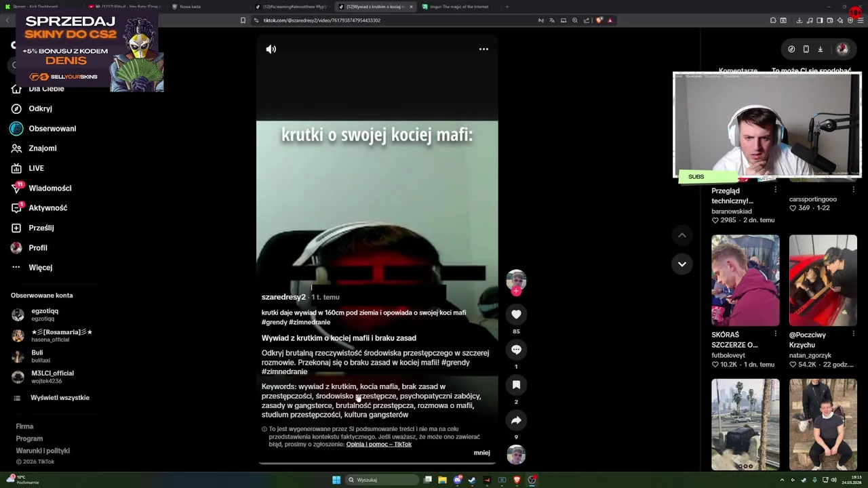Bookmark the page with the address bar icon
Image resolution: width=868 pixels, height=488 pixels.
tap(243, 20)
